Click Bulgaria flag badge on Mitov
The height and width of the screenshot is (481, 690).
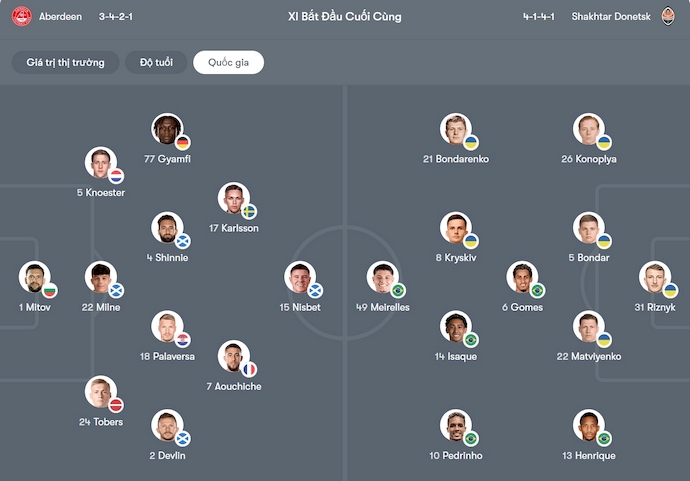tap(49, 291)
